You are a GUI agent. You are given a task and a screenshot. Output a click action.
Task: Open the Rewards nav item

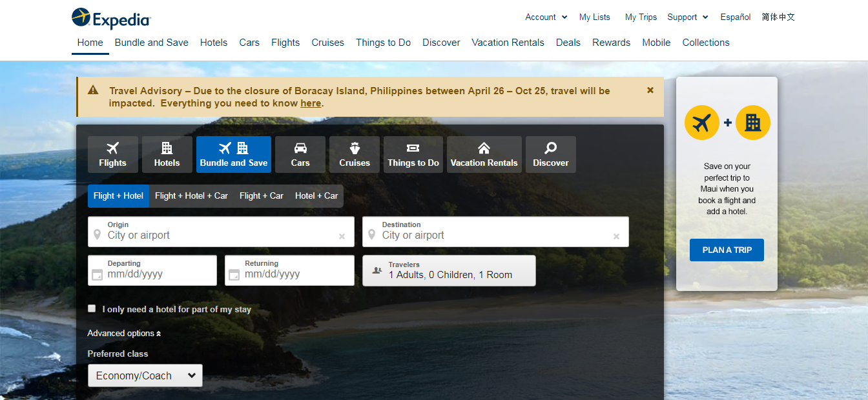pos(612,43)
